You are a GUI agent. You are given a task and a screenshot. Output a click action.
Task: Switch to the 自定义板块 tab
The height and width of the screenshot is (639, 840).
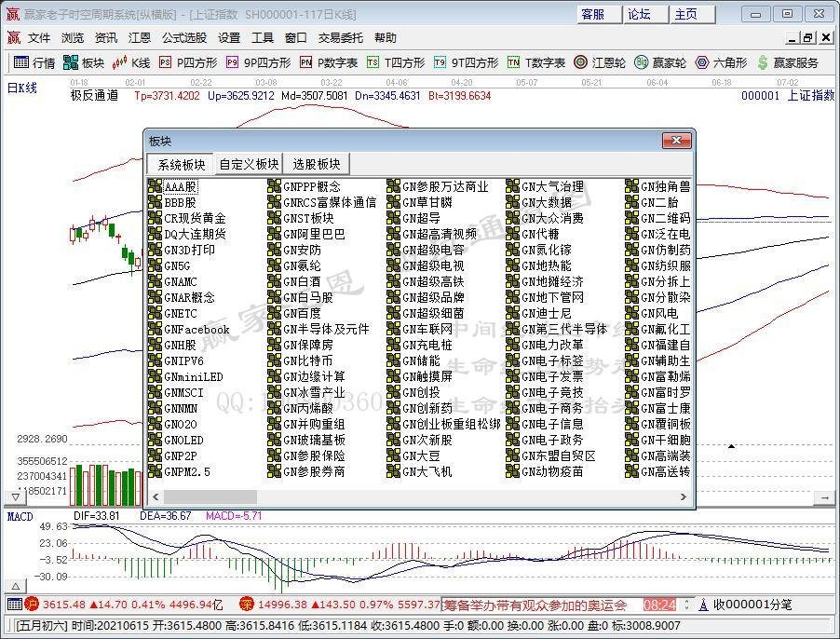click(249, 164)
